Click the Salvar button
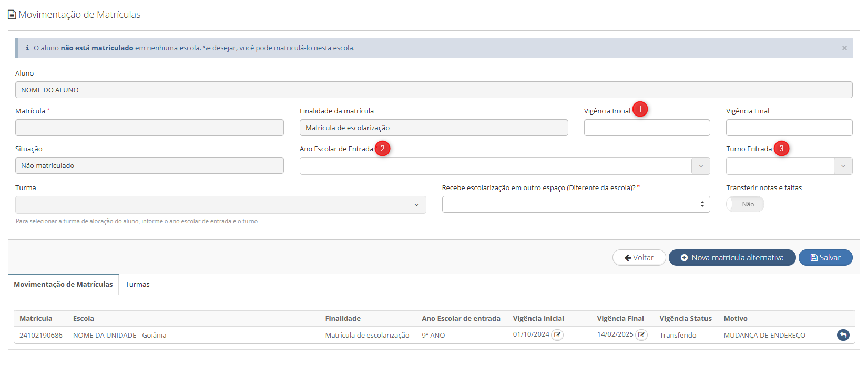This screenshot has height=377, width=868. pos(825,258)
